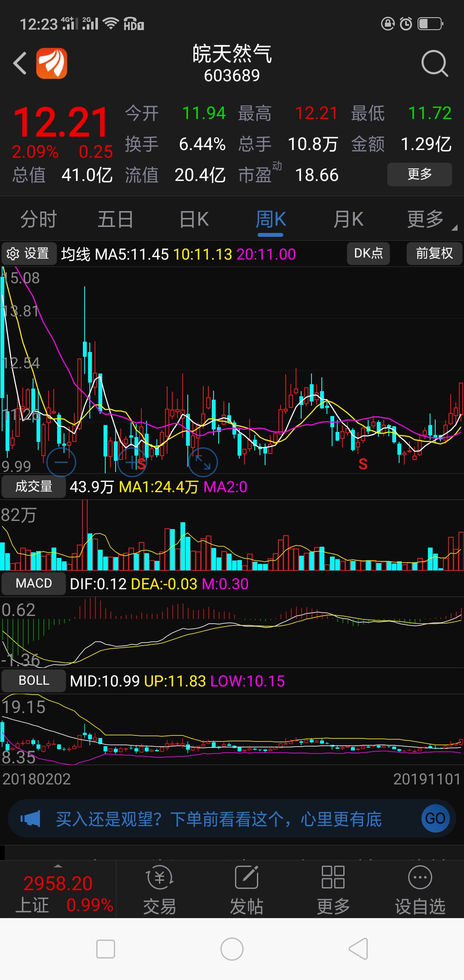This screenshot has height=980, width=464.
Task: Open the 发帖 post icon
Action: 247,891
